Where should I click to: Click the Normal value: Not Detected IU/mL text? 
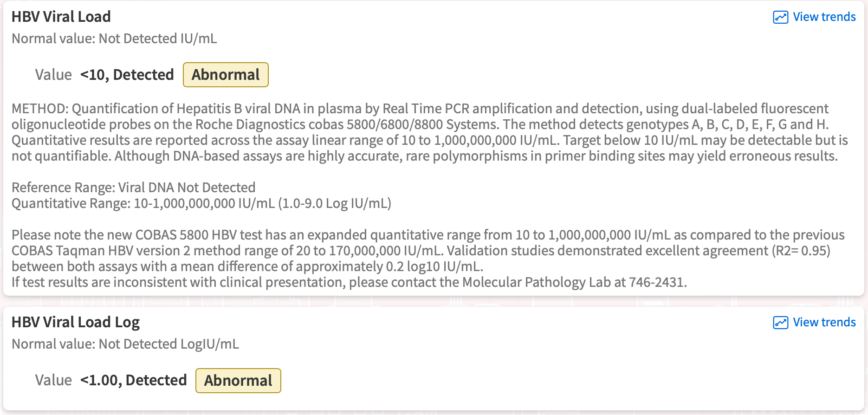pos(114,39)
